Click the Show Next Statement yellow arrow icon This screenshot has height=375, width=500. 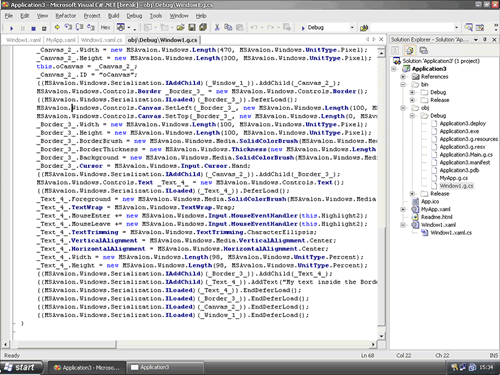tap(57, 27)
